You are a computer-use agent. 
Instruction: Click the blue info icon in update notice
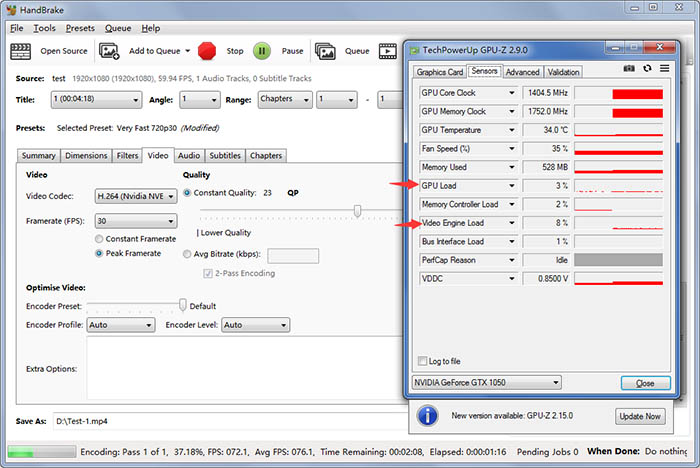[x=427, y=415]
